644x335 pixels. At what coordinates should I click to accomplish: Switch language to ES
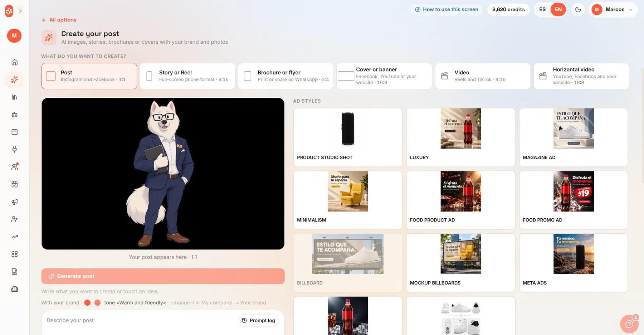coord(542,10)
